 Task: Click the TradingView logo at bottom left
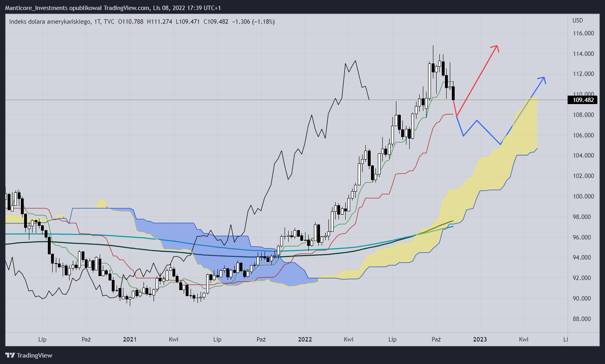point(29,355)
